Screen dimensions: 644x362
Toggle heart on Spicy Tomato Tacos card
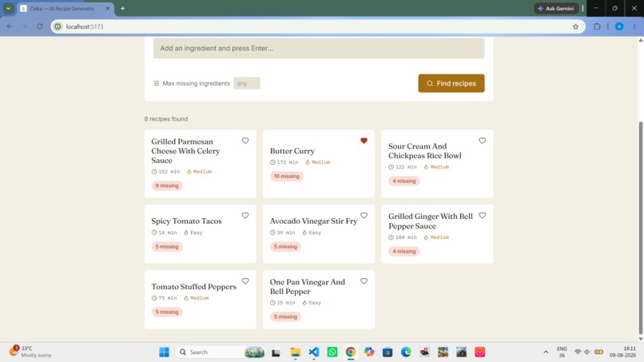point(245,215)
